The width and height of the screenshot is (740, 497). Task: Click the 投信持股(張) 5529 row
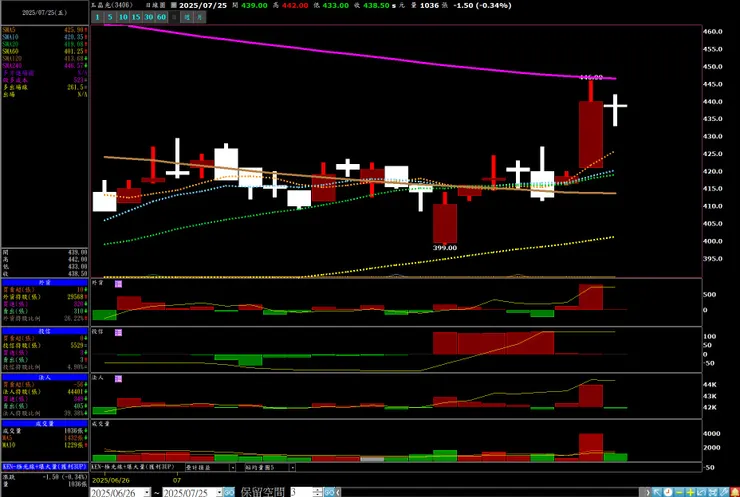44,345
